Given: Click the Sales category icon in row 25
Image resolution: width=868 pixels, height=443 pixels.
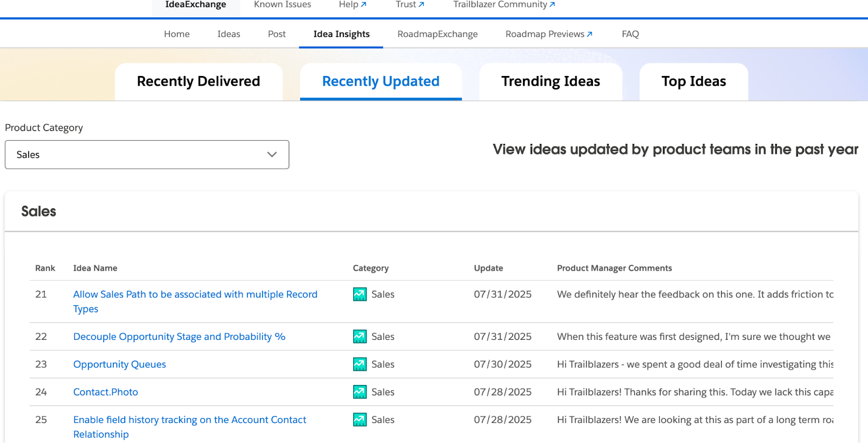Looking at the screenshot, I should [x=360, y=420].
